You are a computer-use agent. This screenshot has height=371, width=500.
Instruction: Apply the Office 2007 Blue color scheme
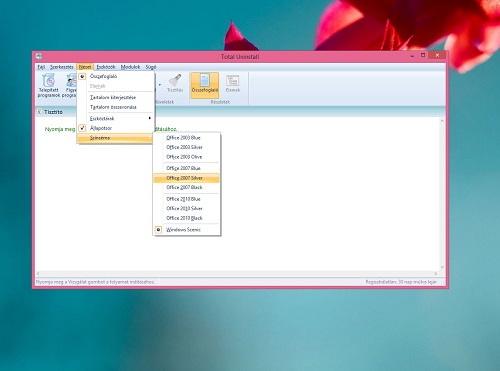187,168
